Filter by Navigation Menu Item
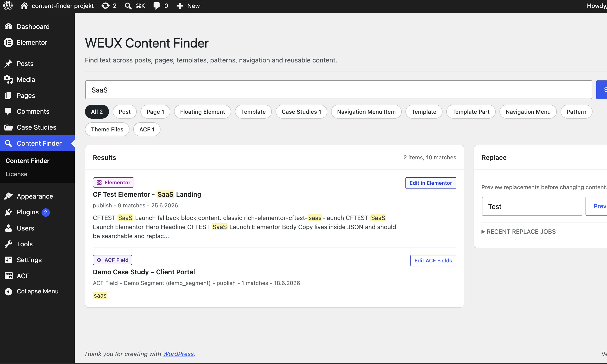 [366, 112]
